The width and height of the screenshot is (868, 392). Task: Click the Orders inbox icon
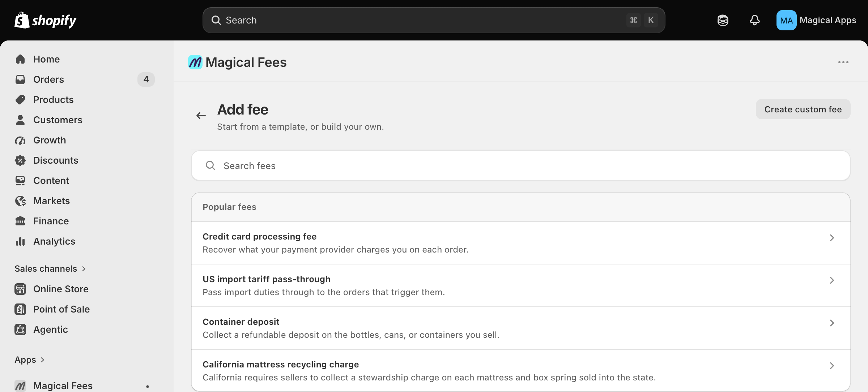(20, 79)
